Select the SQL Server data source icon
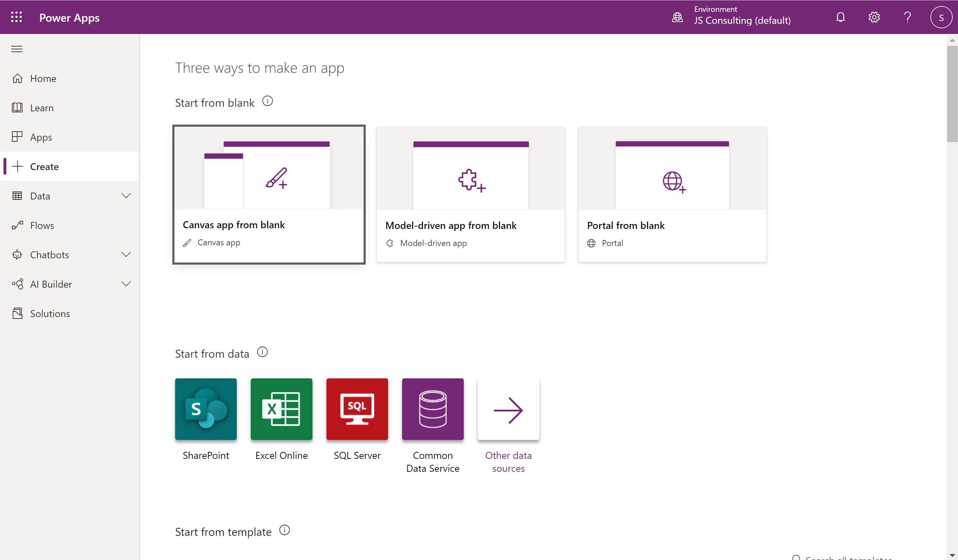958x560 pixels. (357, 409)
